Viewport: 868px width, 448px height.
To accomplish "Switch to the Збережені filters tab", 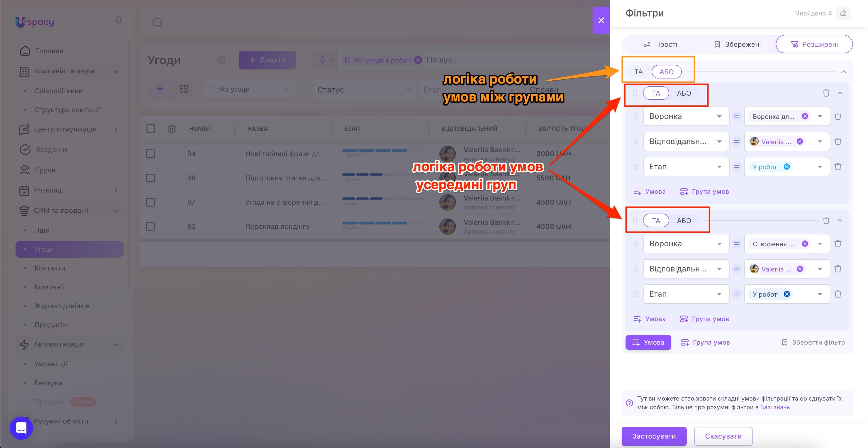I will click(x=737, y=44).
